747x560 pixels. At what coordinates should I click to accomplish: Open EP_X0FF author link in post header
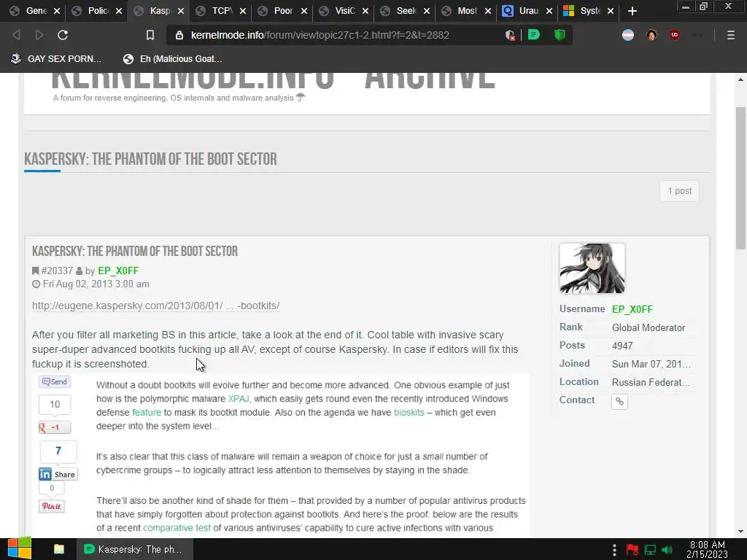(x=118, y=271)
